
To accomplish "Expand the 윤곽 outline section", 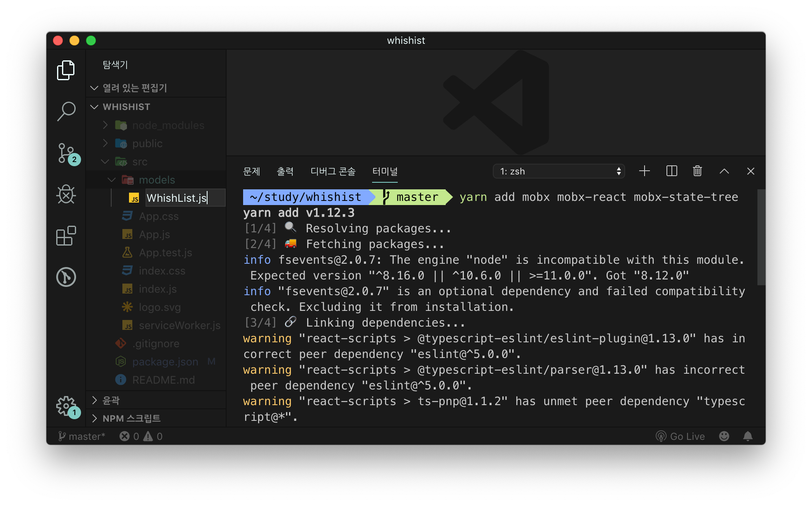I will (156, 400).
